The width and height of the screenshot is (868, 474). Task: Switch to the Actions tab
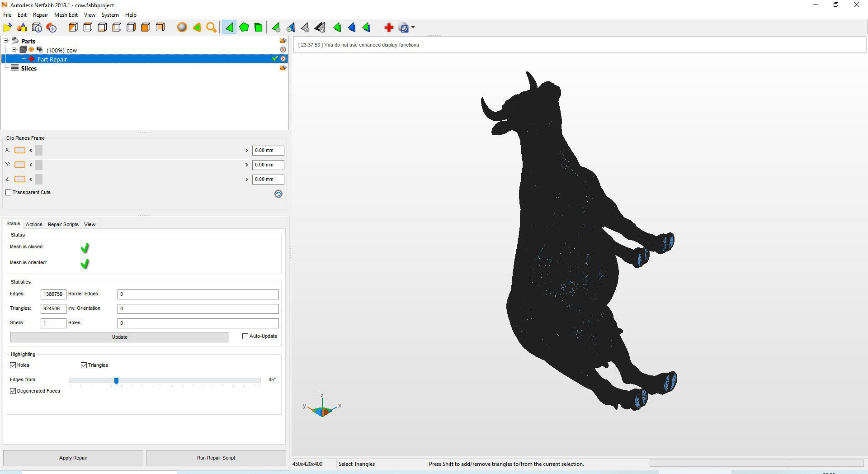tap(34, 224)
